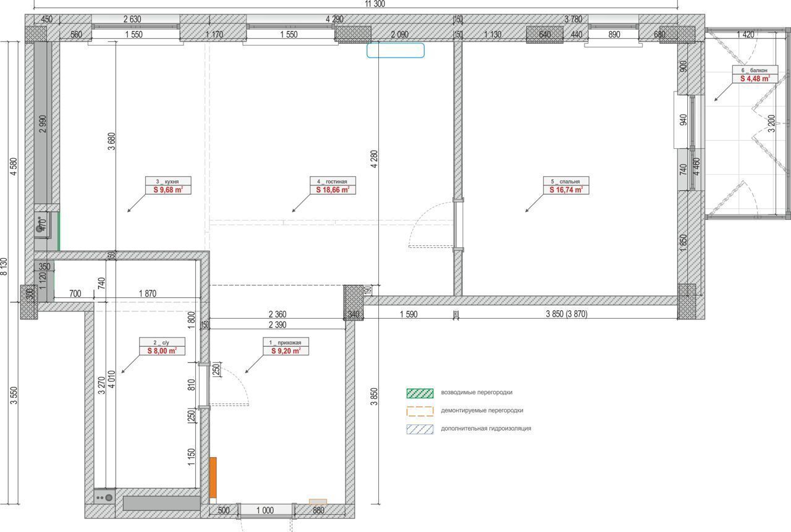Screen dimensions: 791x532
Task: Select the legend text 'демонтируемые перегородки'
Action: pyautogui.click(x=482, y=410)
